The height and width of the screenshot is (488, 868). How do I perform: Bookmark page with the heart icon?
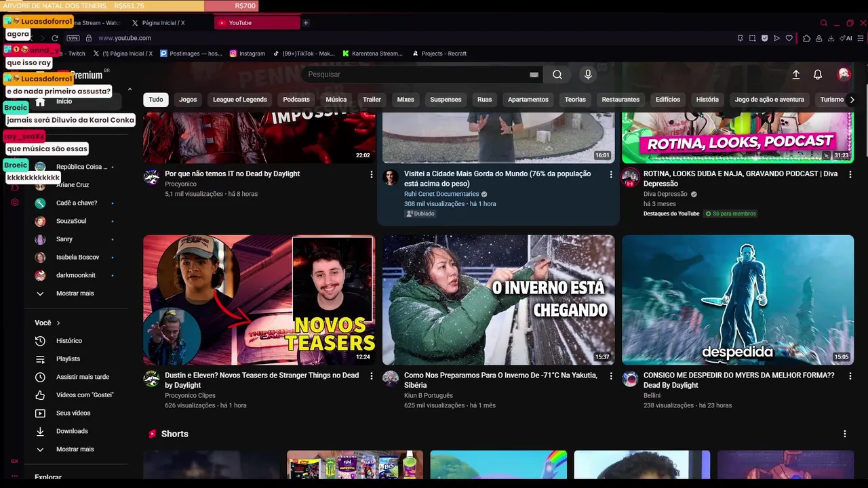(789, 38)
